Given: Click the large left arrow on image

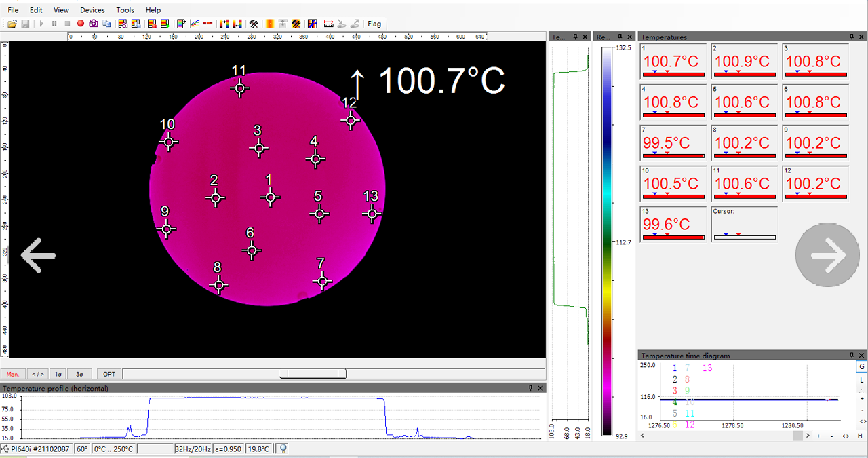Looking at the screenshot, I should point(39,255).
